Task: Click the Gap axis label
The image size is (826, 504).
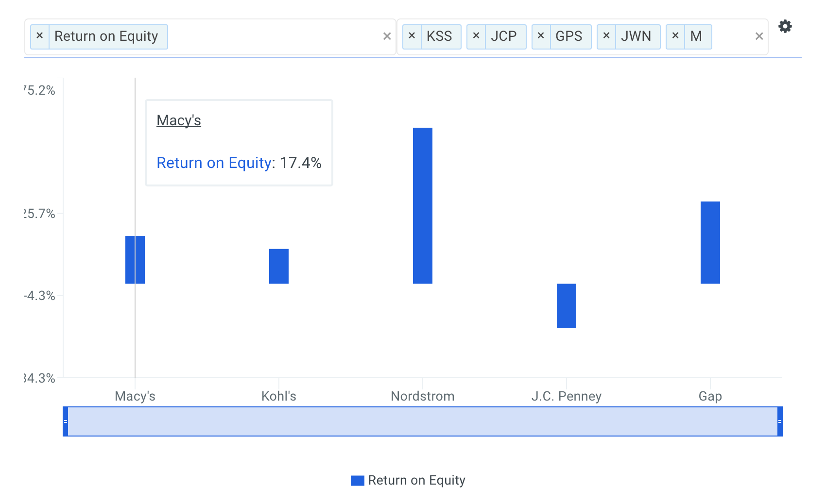Action: pos(710,396)
